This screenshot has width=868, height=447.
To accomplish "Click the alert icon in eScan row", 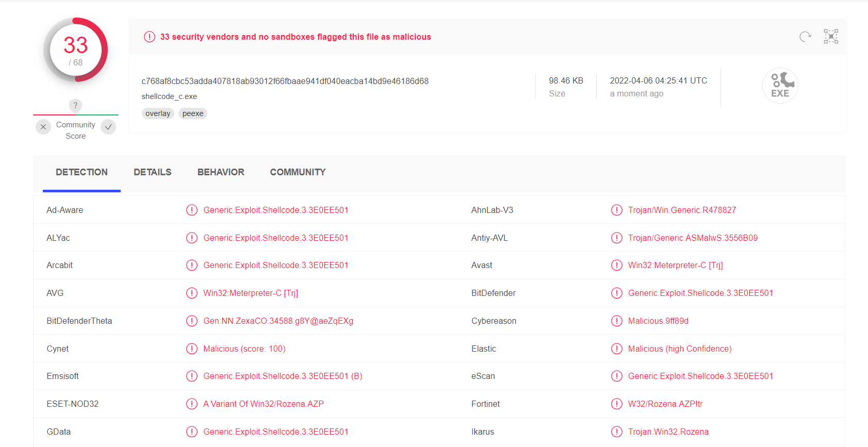I will tap(617, 376).
